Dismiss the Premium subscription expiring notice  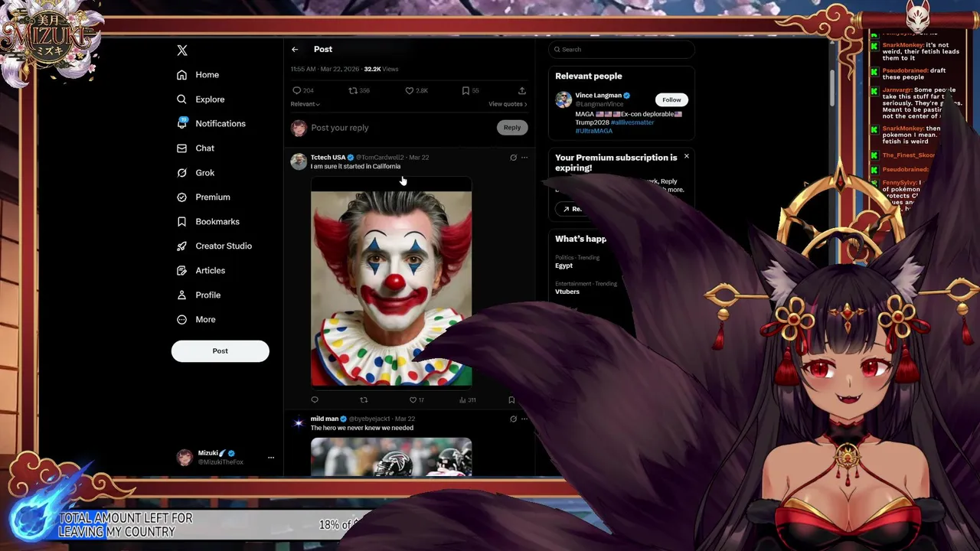point(686,157)
